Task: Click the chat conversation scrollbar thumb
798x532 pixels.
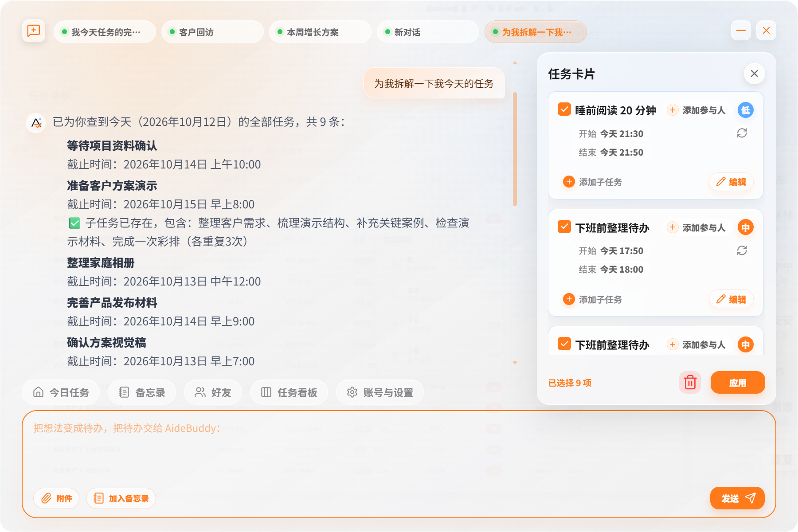Action: click(515, 149)
